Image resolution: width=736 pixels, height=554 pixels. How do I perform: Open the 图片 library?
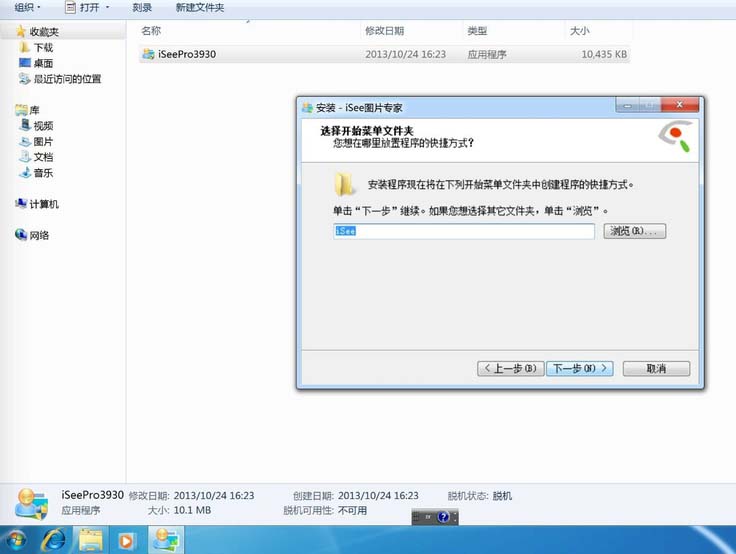43,141
